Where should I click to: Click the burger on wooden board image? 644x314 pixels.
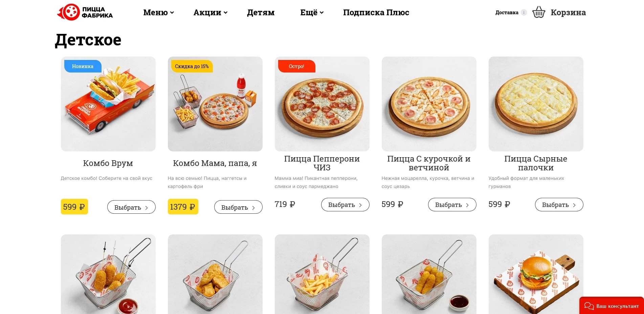[536, 274]
